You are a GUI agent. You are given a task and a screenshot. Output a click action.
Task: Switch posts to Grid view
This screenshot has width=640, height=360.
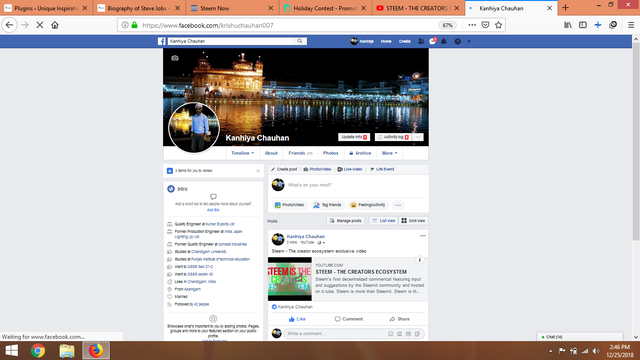click(413, 221)
